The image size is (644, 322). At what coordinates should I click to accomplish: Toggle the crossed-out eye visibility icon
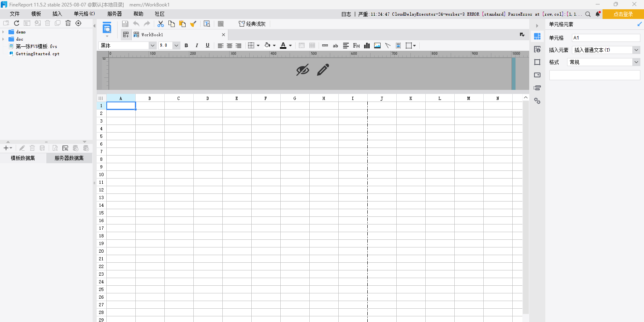pos(302,70)
